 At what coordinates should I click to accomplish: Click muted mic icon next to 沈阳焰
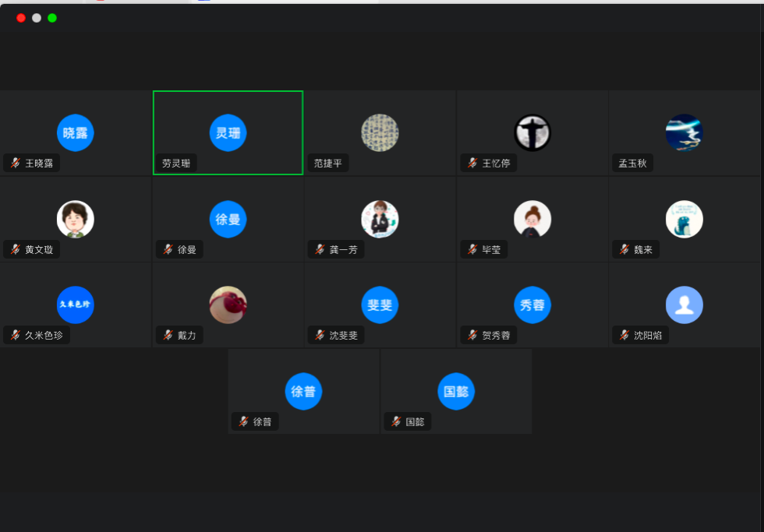click(624, 335)
